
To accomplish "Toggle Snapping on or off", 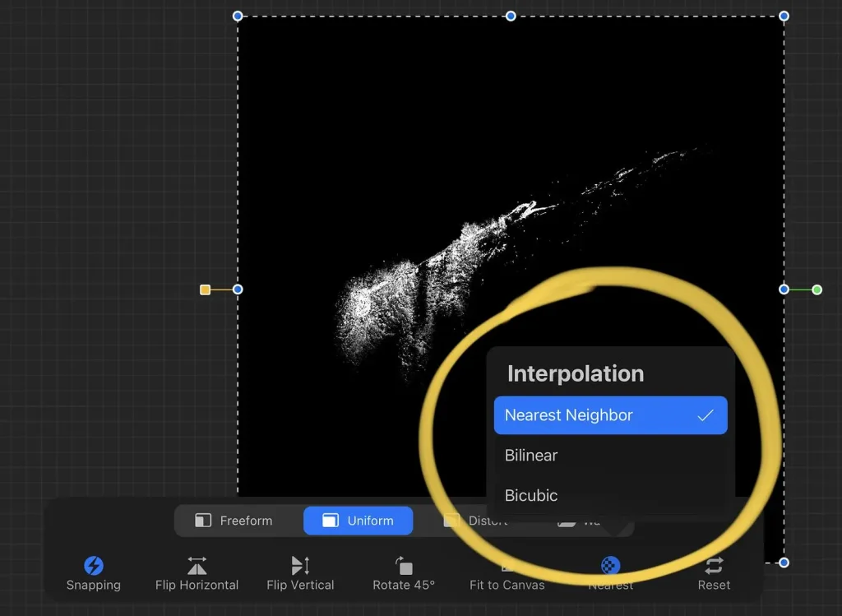I will [93, 566].
